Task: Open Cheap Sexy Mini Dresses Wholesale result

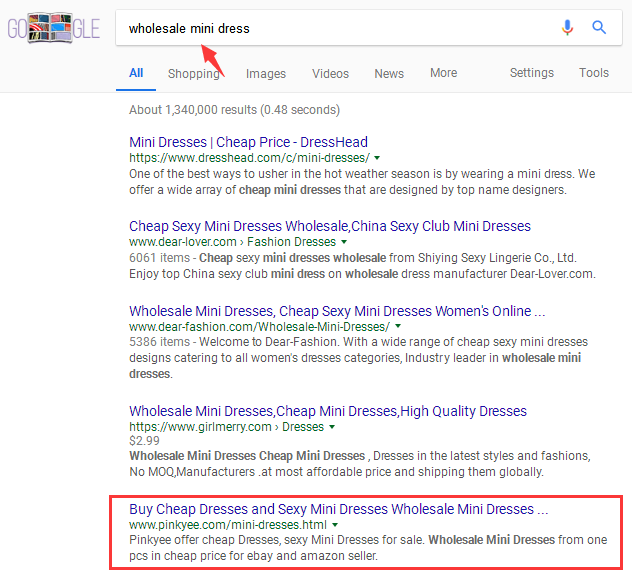Action: click(330, 226)
